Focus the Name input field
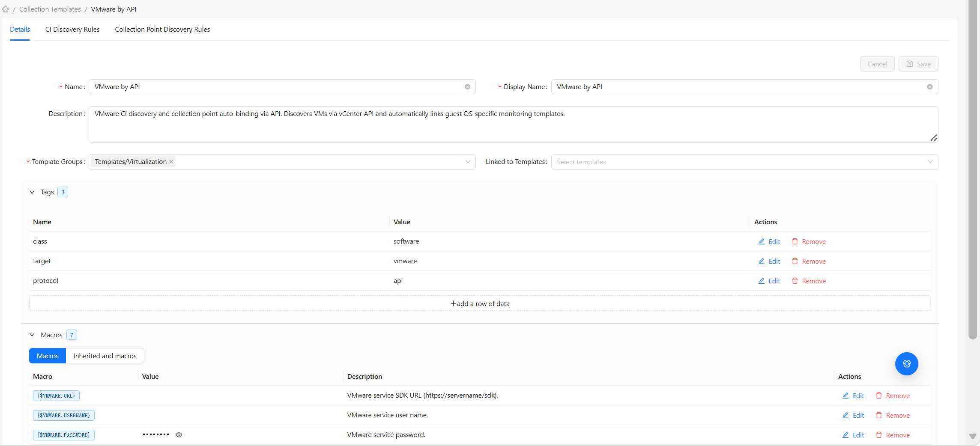 click(282, 87)
